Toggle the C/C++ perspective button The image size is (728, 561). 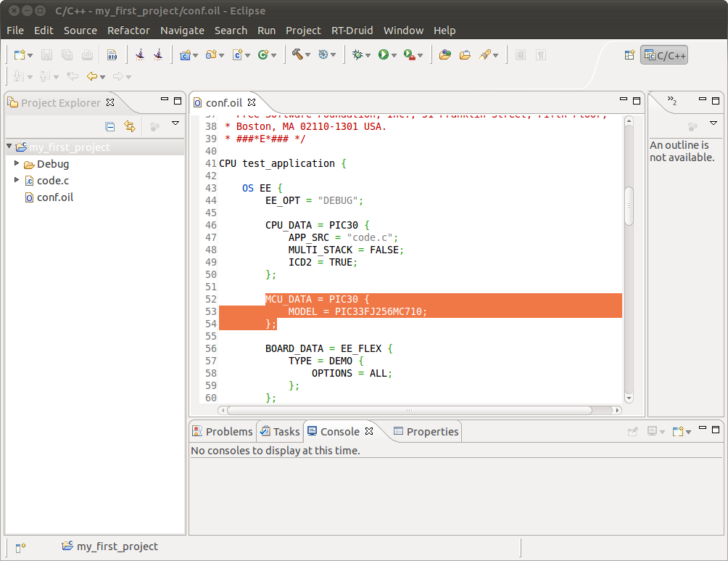pyautogui.click(x=664, y=55)
